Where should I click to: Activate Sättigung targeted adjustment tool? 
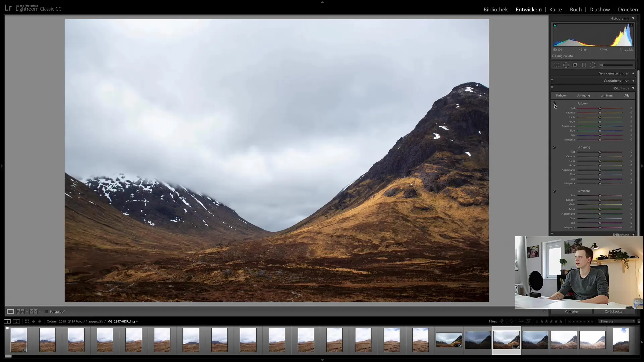pos(554,147)
